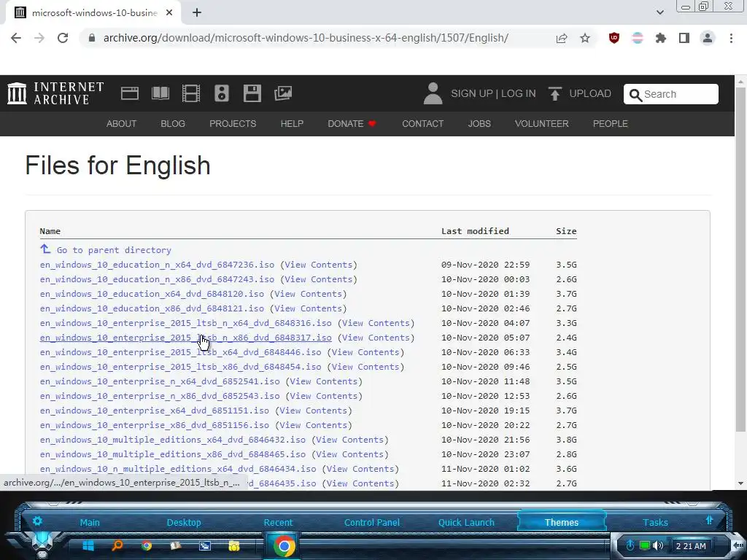Click the Windows start icon in dock
This screenshot has width=747, height=560.
88,545
